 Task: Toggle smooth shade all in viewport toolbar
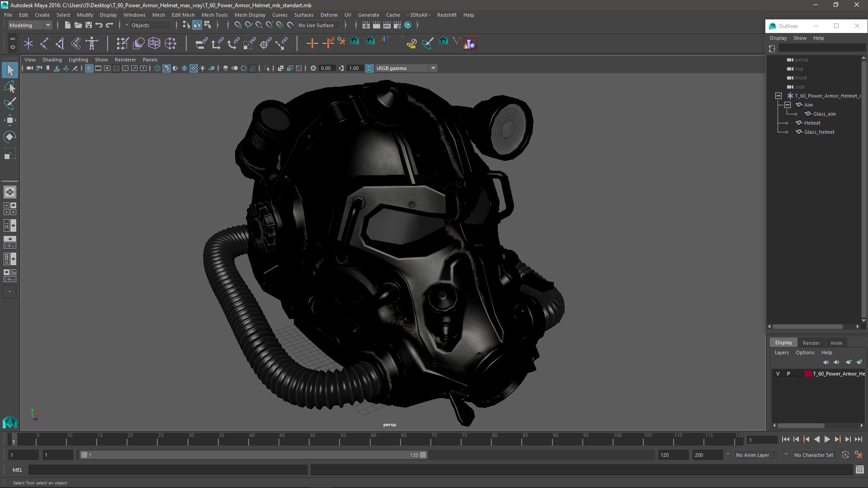coord(166,68)
